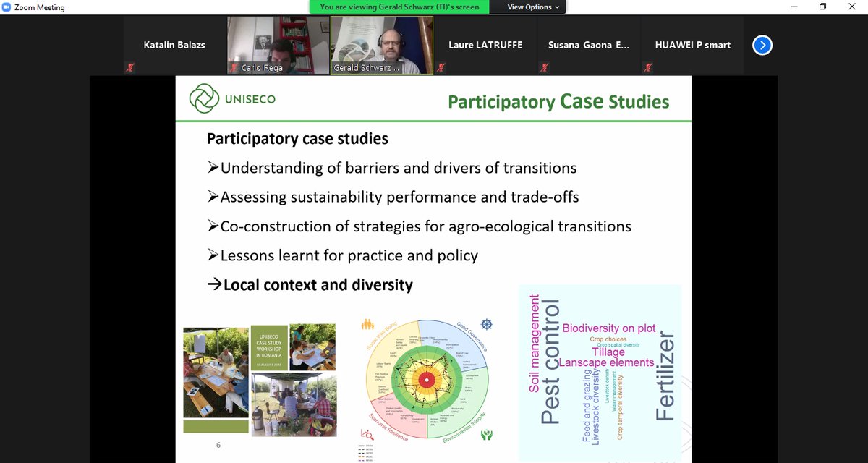868x463 pixels.
Task: Click the red chart-magnifier icon near Economic Resilience
Action: (x=366, y=433)
